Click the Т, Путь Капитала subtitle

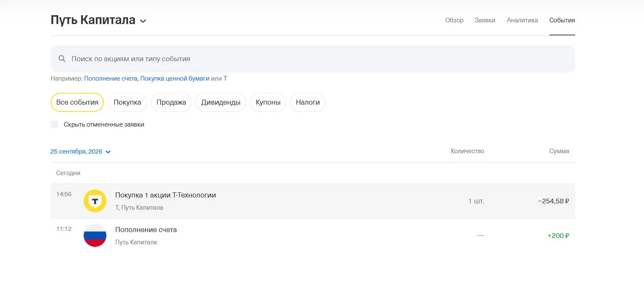click(139, 208)
